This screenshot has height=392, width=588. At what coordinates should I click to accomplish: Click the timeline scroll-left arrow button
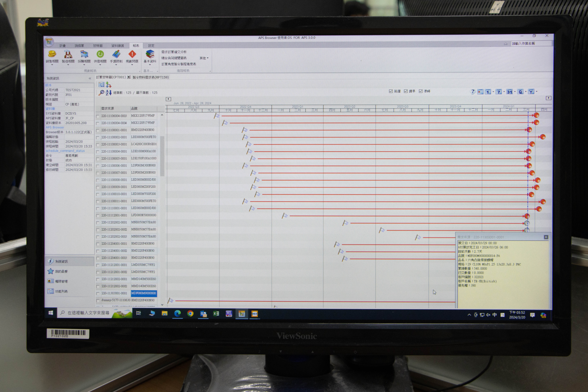click(168, 99)
